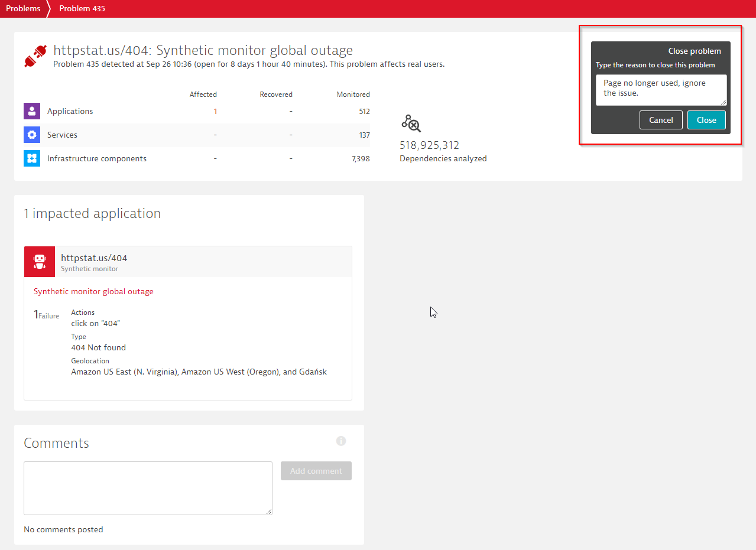756x550 pixels.
Task: Click the 404 Not found type text
Action: pos(98,347)
